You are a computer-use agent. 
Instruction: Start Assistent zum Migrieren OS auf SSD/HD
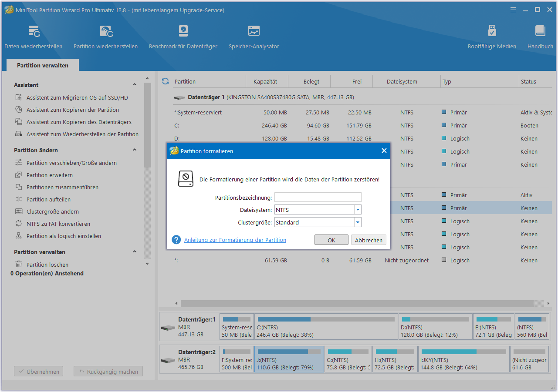pos(77,98)
